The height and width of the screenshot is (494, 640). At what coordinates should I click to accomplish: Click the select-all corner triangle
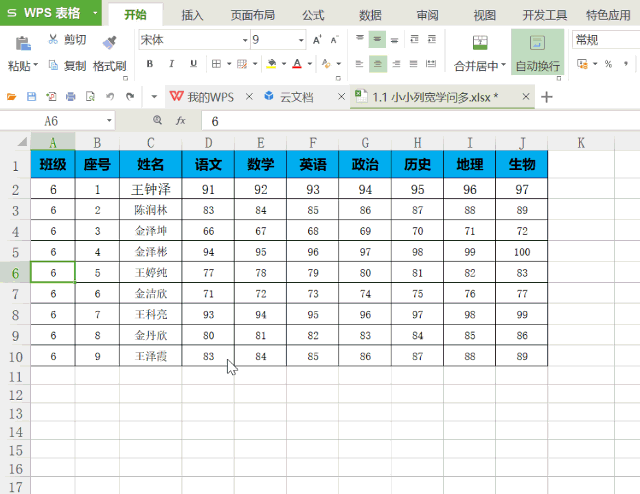(22, 142)
